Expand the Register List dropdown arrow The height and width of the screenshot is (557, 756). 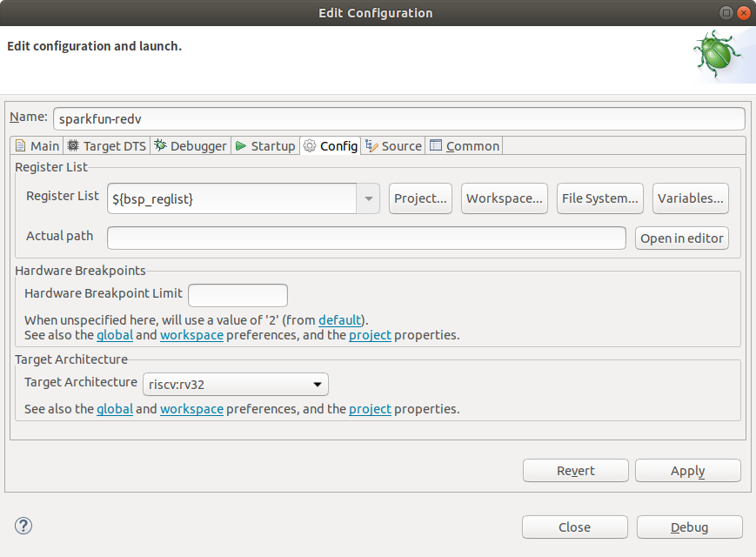369,198
